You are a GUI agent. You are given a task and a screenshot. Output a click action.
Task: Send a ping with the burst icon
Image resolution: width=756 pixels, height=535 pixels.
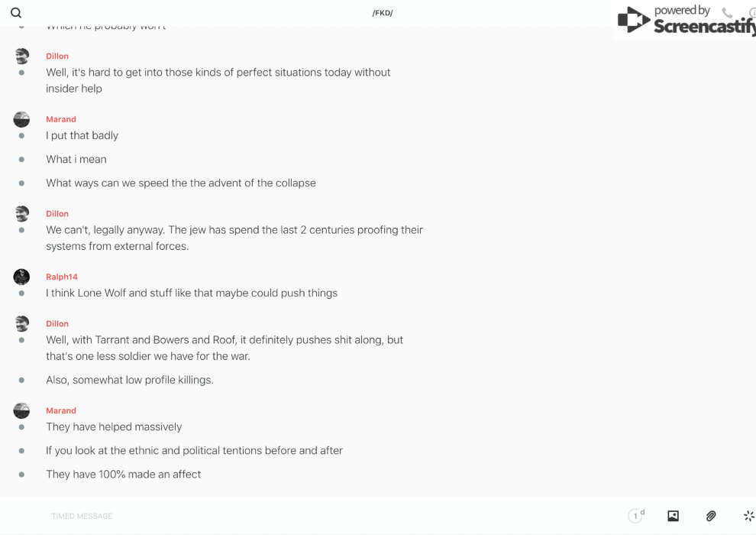748,516
